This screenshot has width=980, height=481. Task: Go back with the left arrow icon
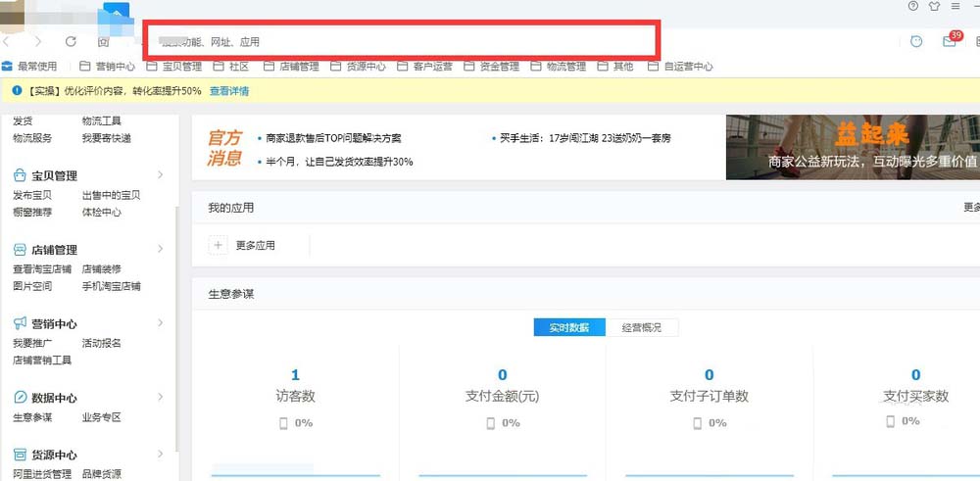7,41
